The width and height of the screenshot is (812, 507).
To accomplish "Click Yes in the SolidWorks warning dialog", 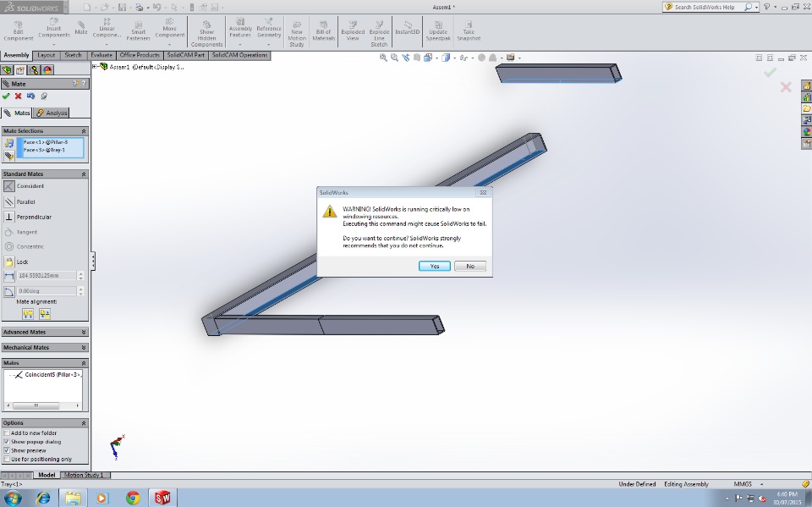I will (x=434, y=266).
